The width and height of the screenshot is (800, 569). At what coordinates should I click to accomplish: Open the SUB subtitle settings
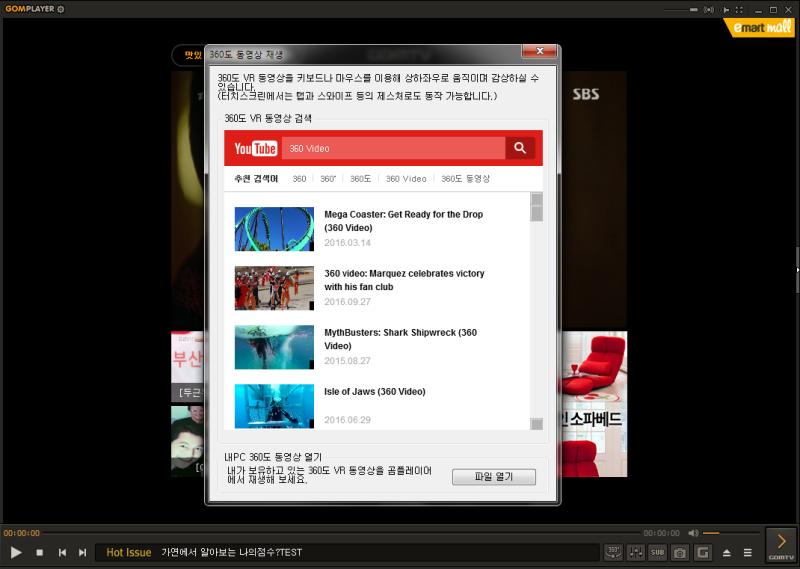coord(658,552)
